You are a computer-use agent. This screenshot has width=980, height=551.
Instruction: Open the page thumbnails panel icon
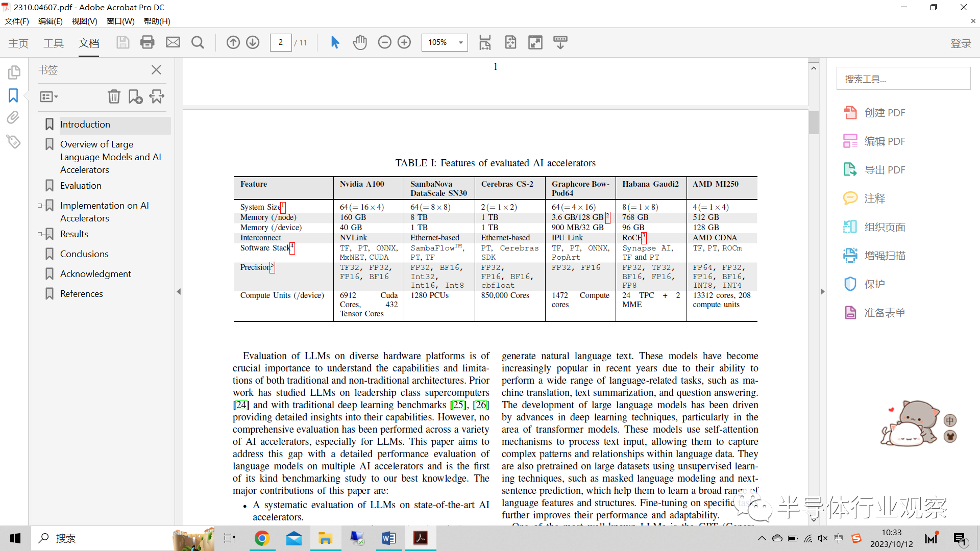[14, 72]
